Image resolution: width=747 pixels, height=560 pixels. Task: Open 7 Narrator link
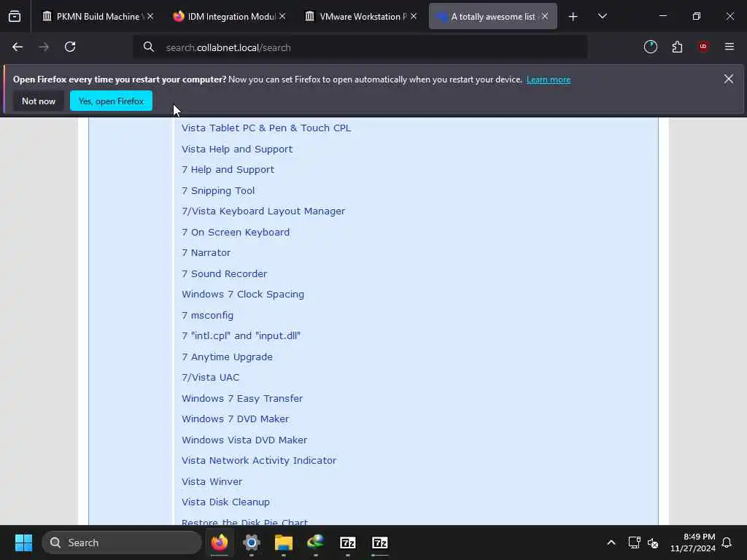[x=206, y=252]
